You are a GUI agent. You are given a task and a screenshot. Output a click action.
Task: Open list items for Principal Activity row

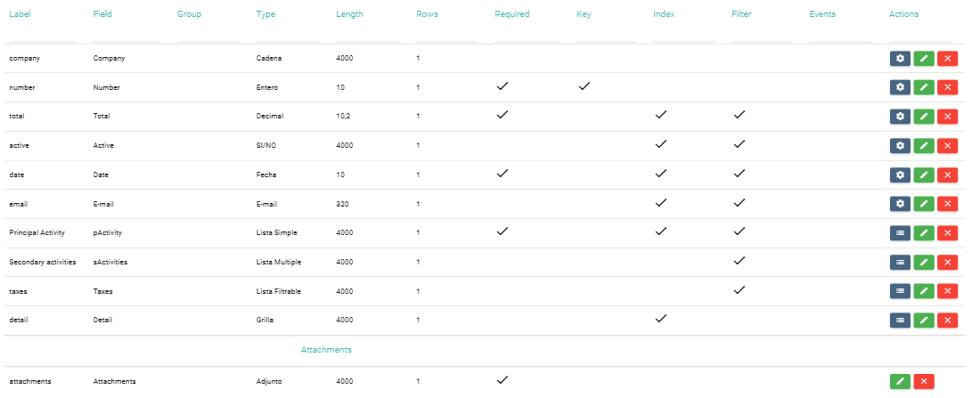click(x=900, y=232)
